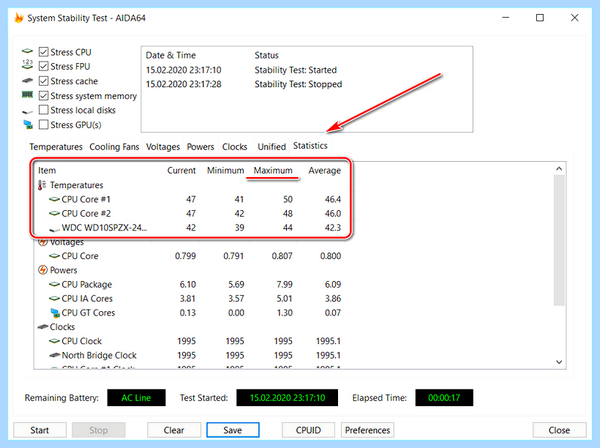Image resolution: width=600 pixels, height=448 pixels.
Task: Click the statistics list scroll down arrow
Action: tap(559, 362)
